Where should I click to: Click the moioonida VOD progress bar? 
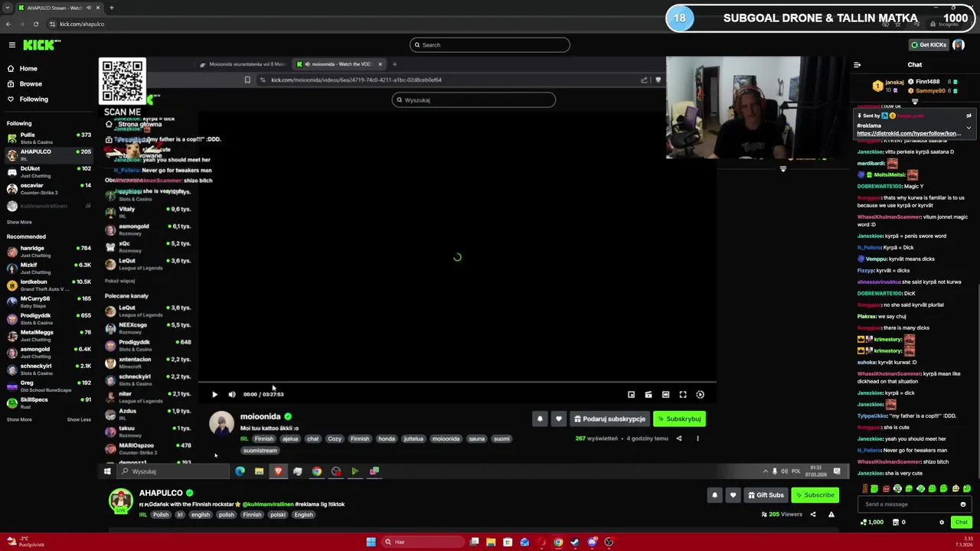[x=457, y=382]
